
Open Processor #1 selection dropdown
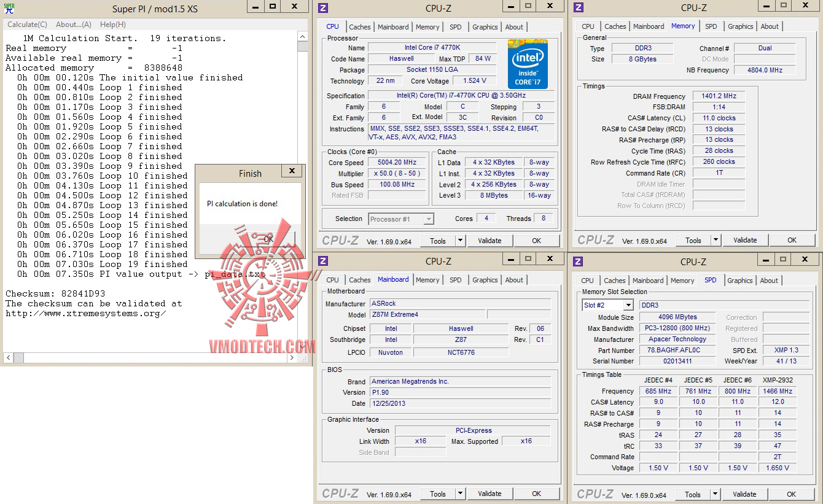pyautogui.click(x=401, y=219)
